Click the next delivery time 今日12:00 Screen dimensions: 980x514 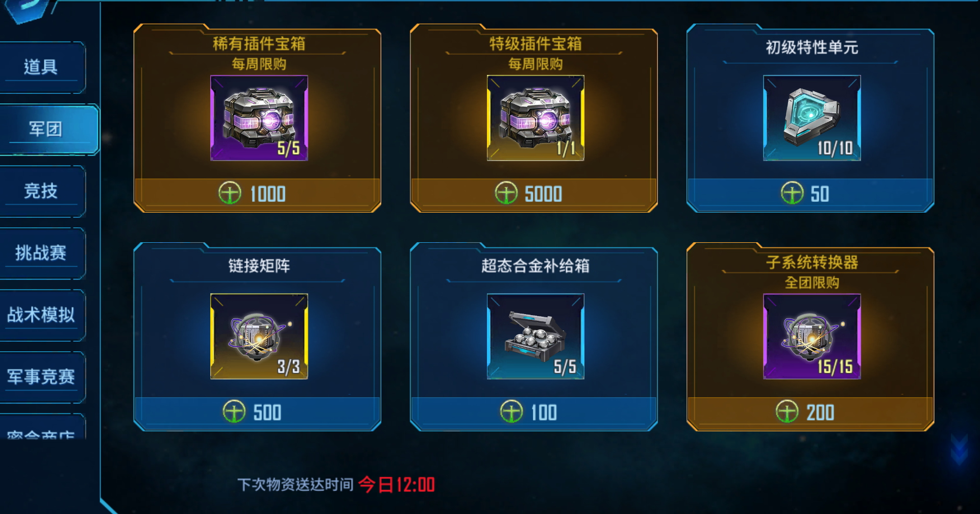tap(397, 484)
